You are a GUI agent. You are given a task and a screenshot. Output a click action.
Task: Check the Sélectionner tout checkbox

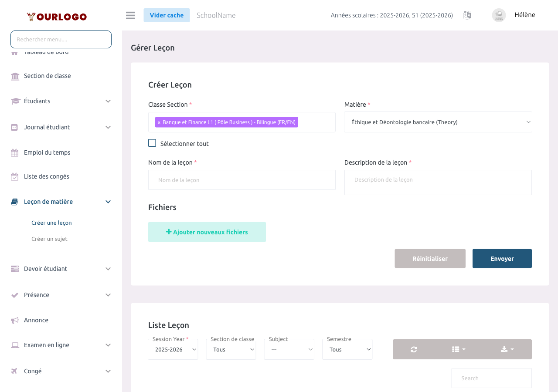click(x=152, y=143)
